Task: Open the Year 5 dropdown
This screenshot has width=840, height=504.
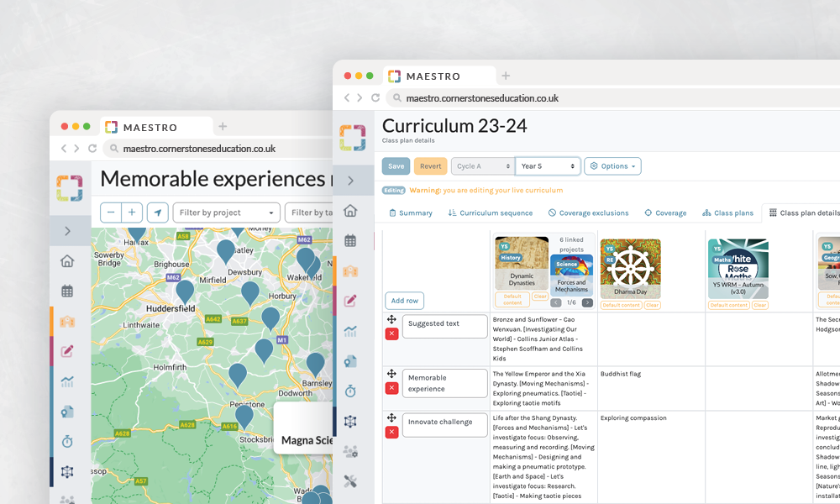Action: coord(548,166)
